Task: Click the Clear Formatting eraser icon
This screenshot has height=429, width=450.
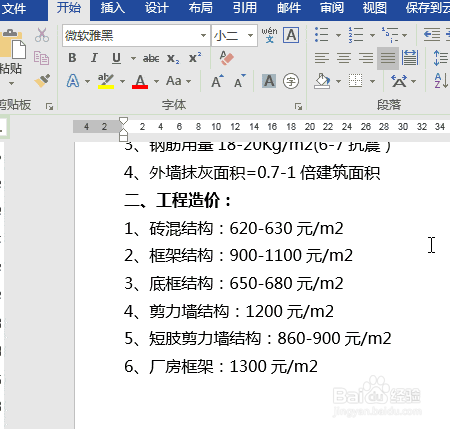Action: pos(226,58)
